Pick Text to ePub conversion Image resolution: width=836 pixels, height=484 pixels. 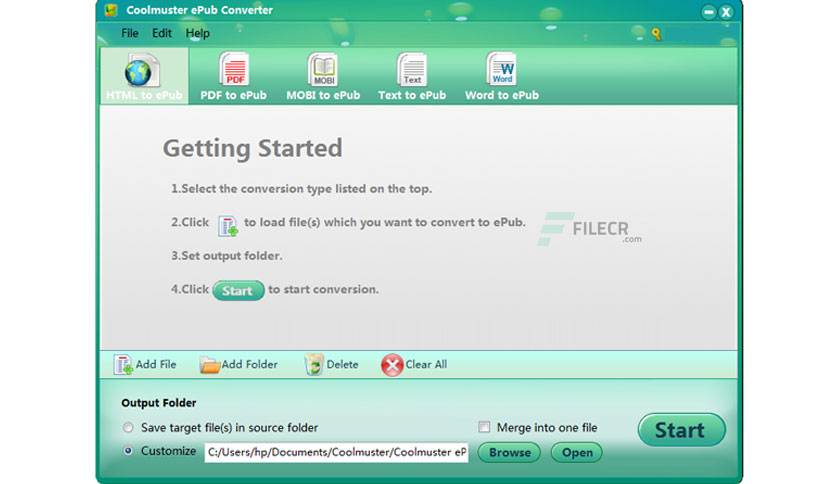pyautogui.click(x=412, y=76)
